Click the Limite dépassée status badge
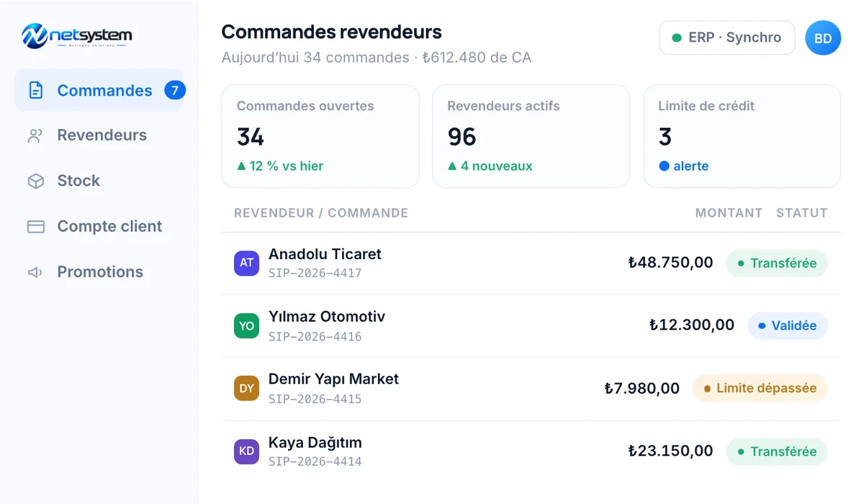This screenshot has height=504, width=864. 760,388
